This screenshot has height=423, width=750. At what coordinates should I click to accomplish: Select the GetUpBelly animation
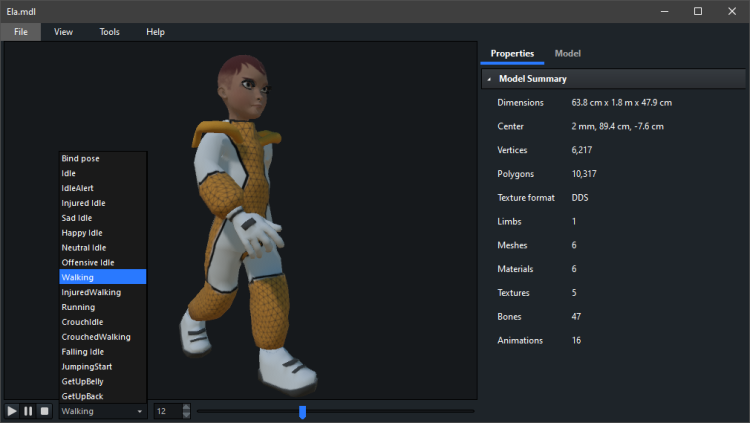(102, 381)
